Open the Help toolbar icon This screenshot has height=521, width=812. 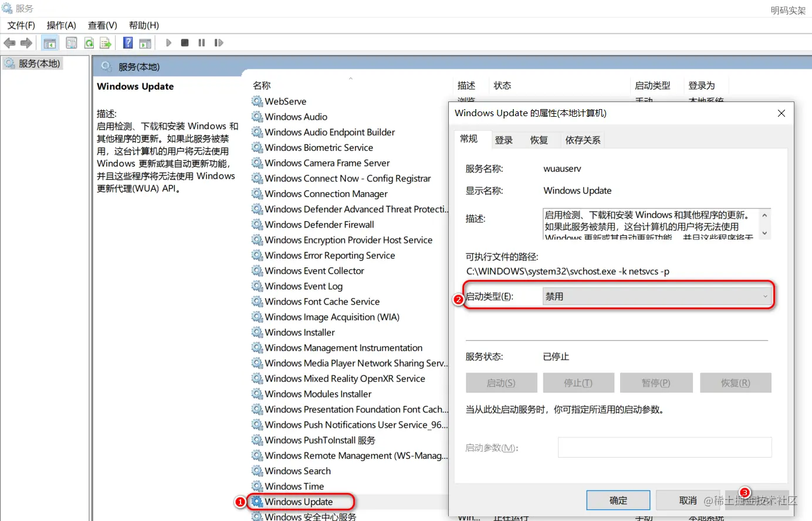tap(128, 43)
